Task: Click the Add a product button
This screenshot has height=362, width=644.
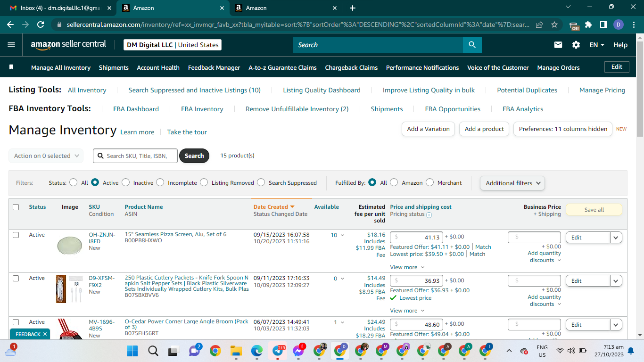Action: coord(484,129)
